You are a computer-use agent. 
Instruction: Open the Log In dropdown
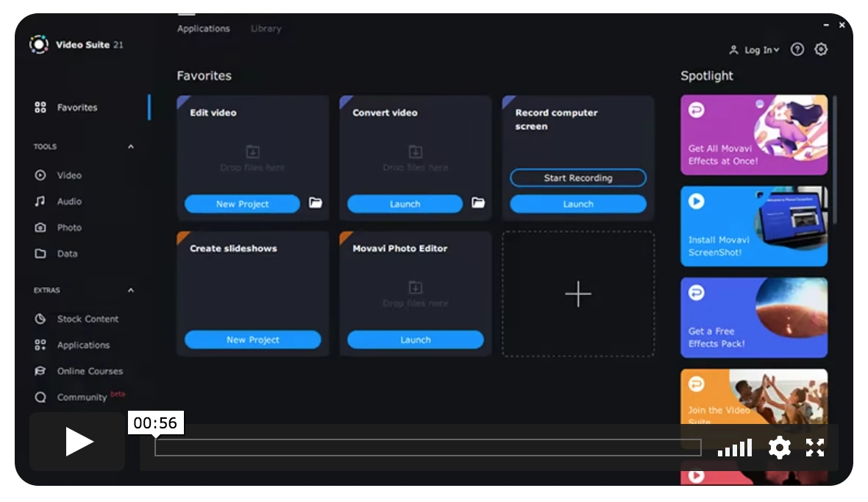click(761, 50)
